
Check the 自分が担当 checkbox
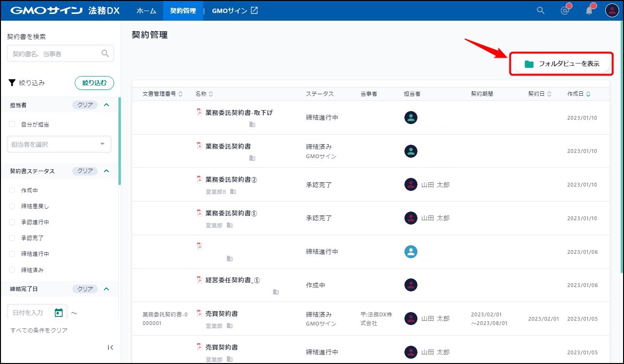point(13,124)
